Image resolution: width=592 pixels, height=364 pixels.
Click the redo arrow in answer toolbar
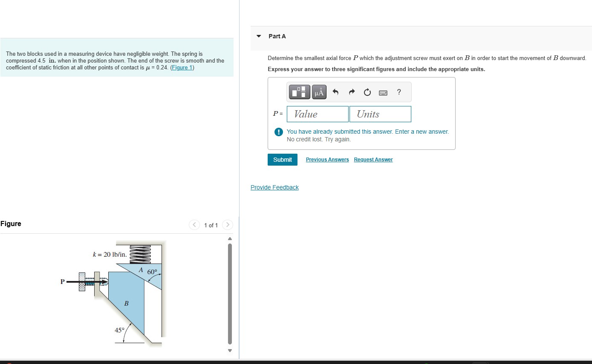coord(352,92)
